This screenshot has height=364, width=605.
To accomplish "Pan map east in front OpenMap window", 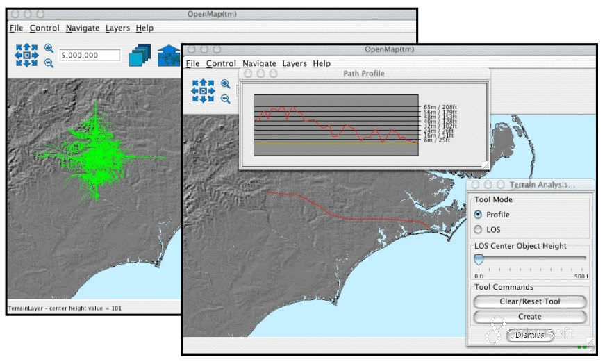I will coord(211,91).
